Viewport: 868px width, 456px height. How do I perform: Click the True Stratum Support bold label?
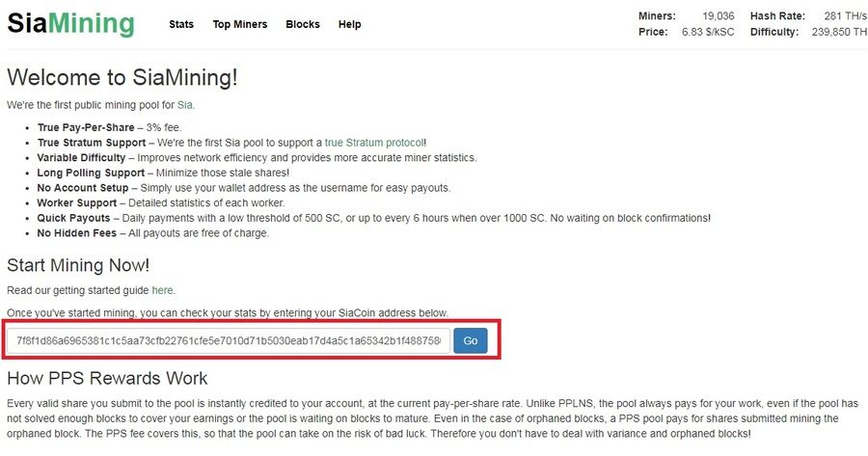tap(92, 143)
